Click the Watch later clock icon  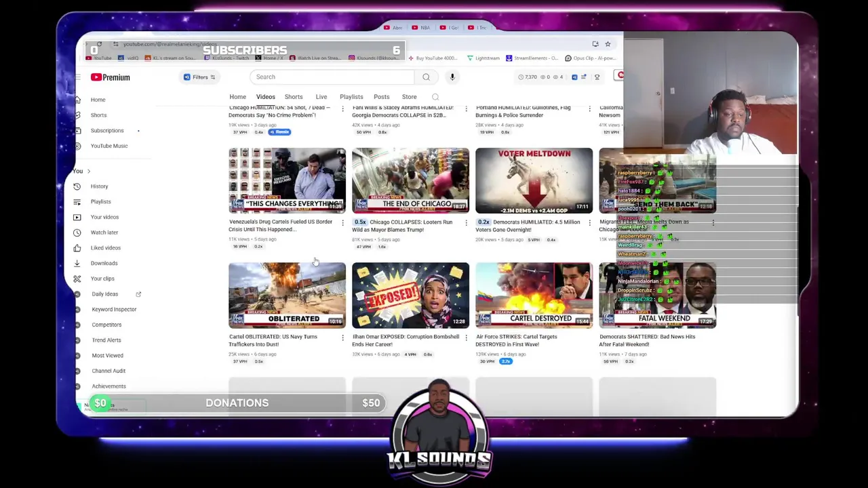tap(77, 232)
